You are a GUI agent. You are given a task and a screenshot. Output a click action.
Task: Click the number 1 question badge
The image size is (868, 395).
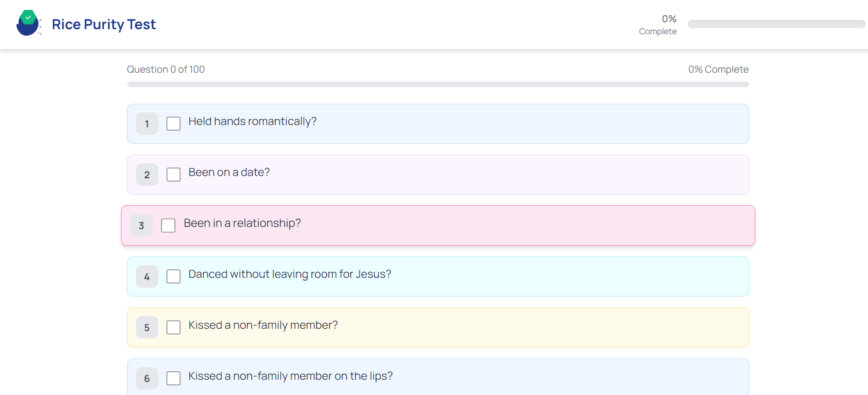point(147,124)
